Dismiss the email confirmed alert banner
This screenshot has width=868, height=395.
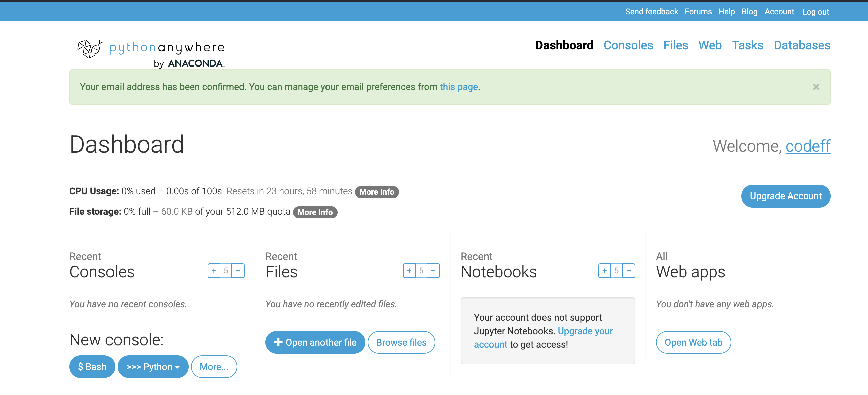[816, 87]
